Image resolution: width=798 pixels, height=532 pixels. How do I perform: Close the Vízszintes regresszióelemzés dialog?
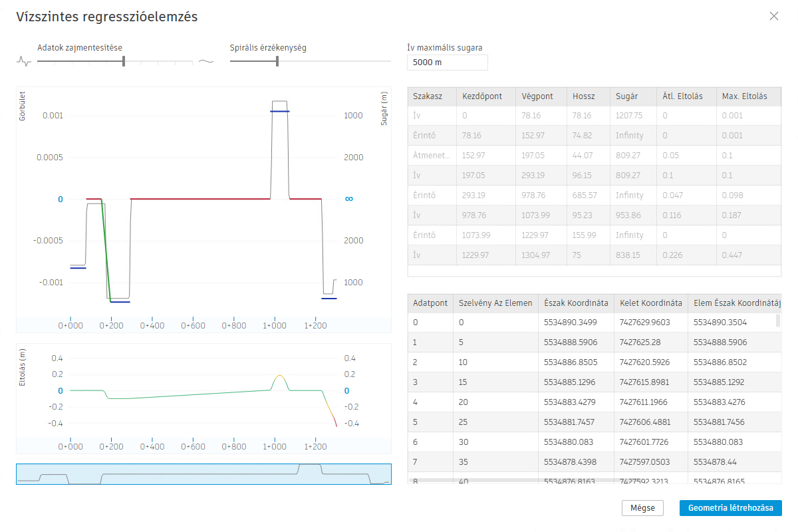tap(773, 16)
